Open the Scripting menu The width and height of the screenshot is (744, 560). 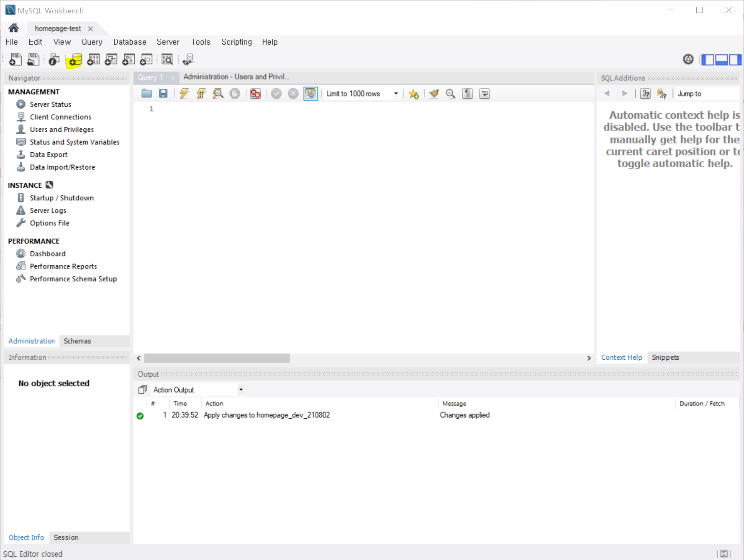tap(236, 42)
